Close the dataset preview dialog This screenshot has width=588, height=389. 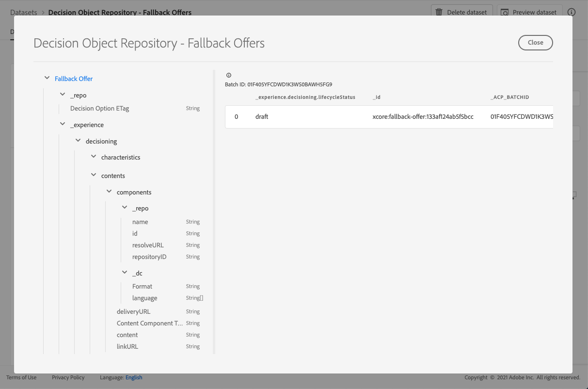(x=535, y=42)
